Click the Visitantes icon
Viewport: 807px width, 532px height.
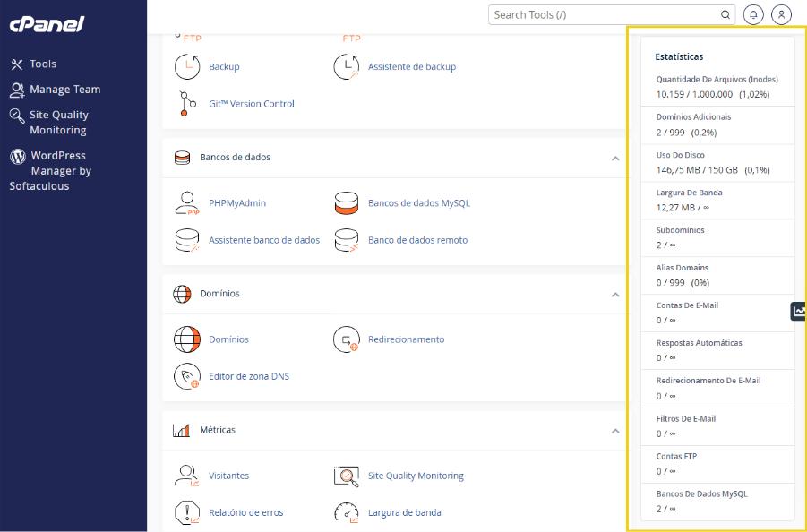(x=187, y=476)
